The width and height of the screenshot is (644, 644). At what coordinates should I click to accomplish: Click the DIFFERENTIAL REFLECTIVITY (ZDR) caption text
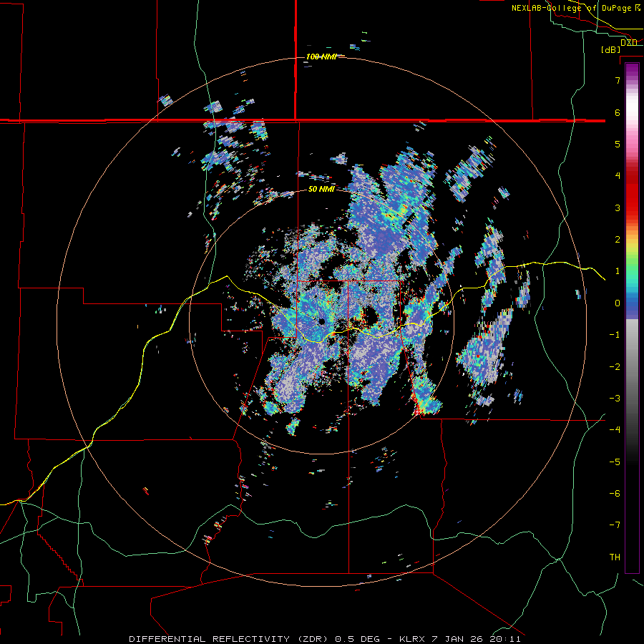pos(230,639)
